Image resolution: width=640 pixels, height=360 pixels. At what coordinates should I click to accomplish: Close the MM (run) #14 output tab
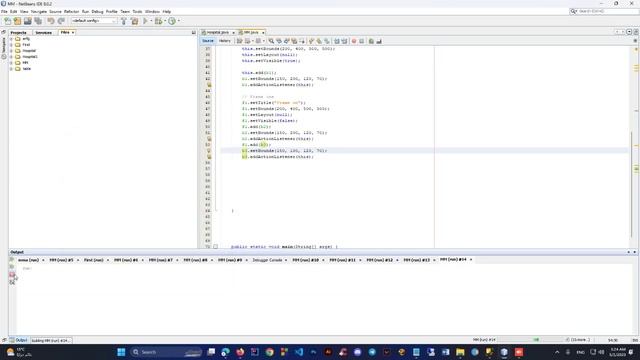[471, 260]
